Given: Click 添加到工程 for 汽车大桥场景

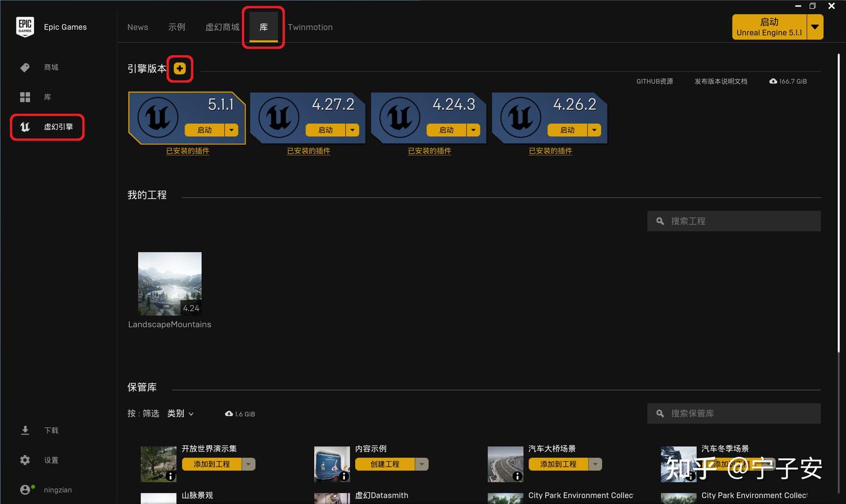Looking at the screenshot, I should tap(559, 463).
